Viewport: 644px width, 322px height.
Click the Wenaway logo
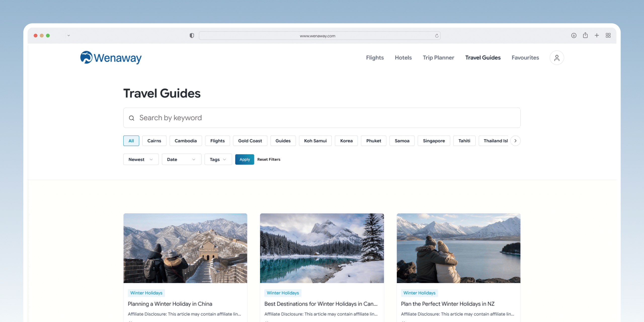coord(111,58)
